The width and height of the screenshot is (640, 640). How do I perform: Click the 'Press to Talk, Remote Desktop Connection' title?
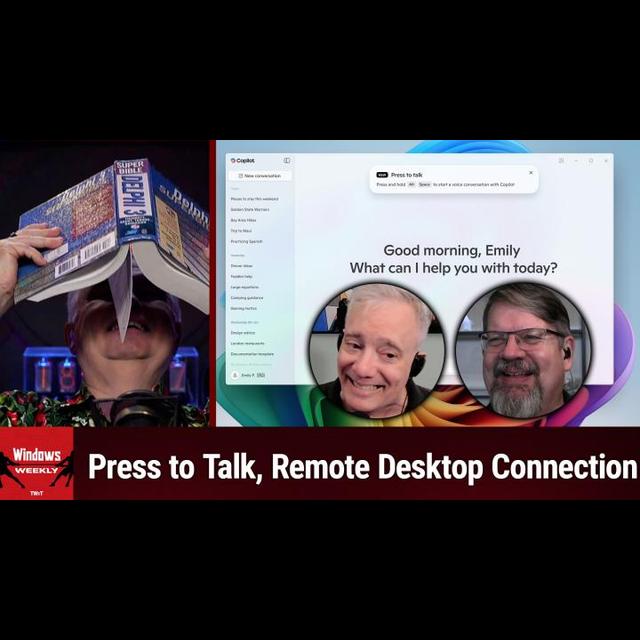tap(362, 467)
